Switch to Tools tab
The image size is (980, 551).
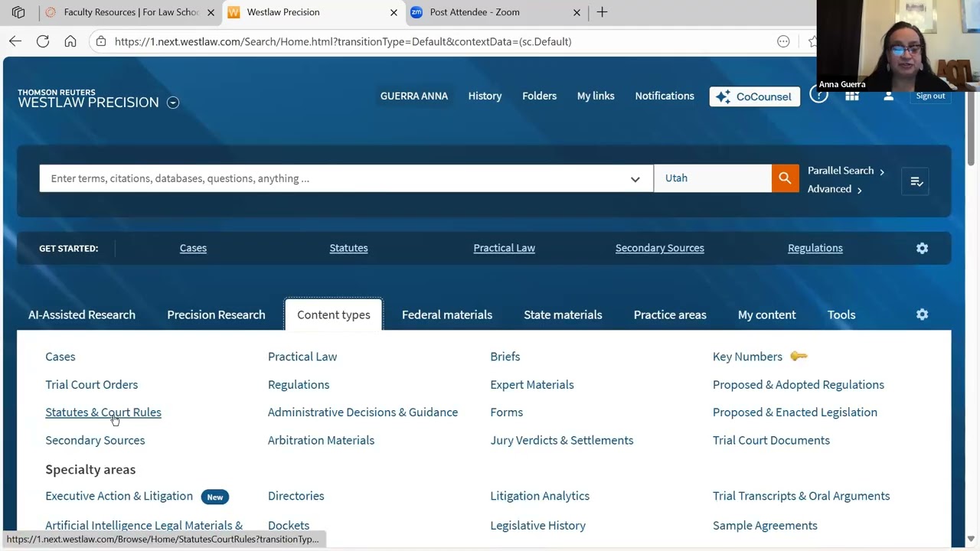[x=841, y=315]
